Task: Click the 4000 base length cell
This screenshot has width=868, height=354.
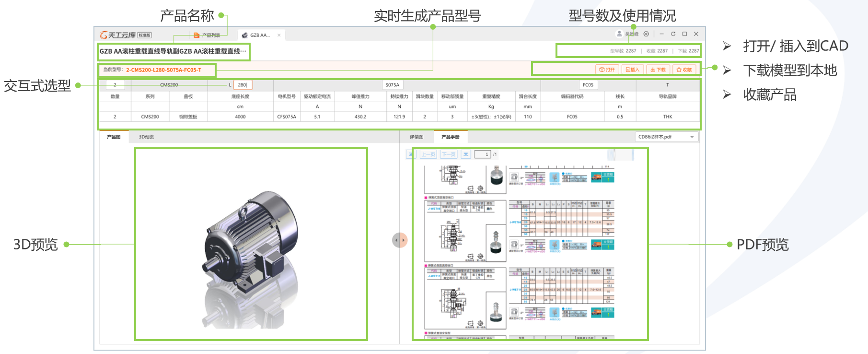Action: point(240,117)
